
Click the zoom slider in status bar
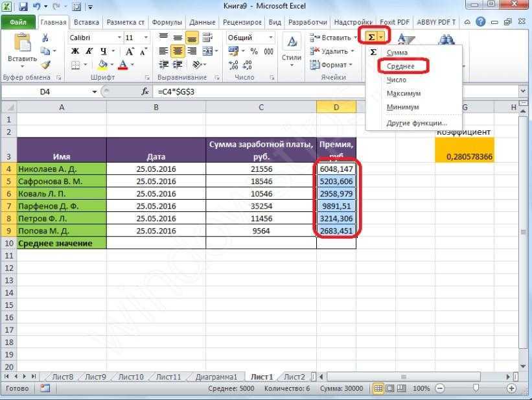pyautogui.click(x=476, y=388)
